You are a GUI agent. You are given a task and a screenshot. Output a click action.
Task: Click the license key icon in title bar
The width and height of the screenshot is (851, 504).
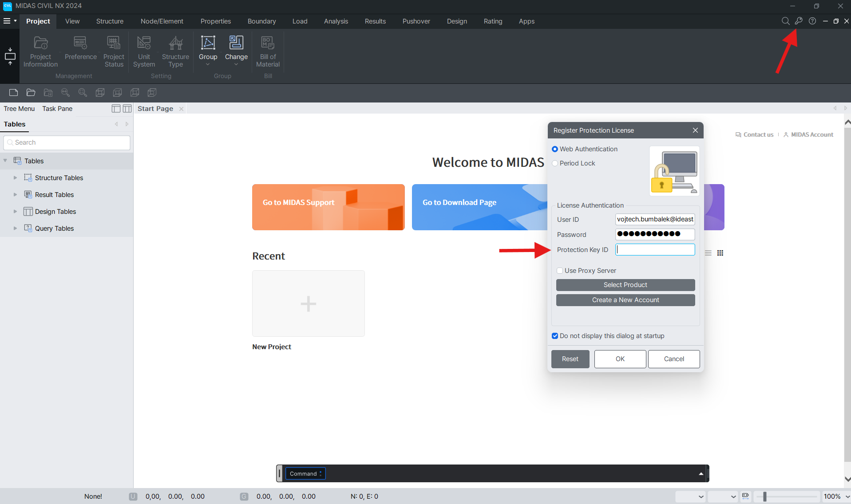pyautogui.click(x=799, y=21)
